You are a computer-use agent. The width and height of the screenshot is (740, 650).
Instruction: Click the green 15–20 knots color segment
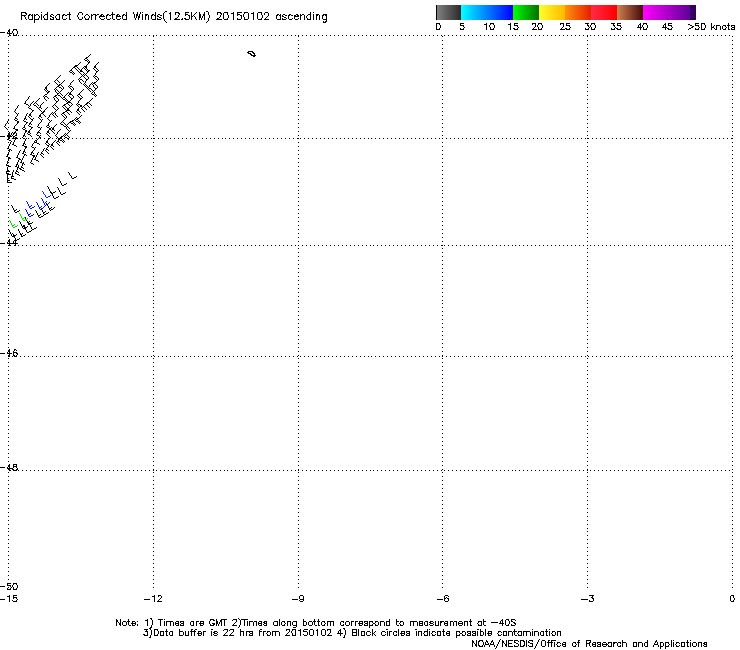(x=526, y=12)
